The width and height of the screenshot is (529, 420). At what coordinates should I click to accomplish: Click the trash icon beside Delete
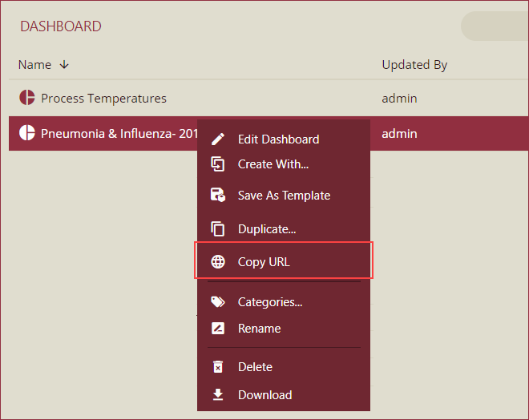click(x=218, y=367)
